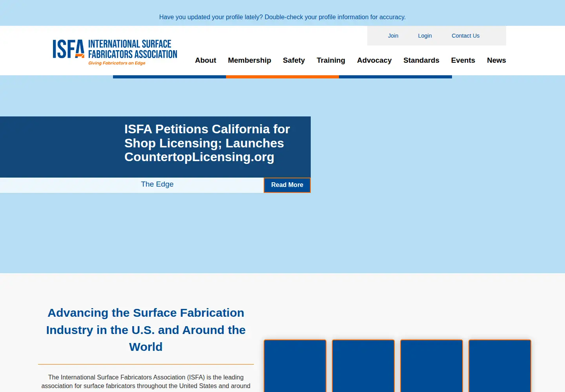Open the About menu
This screenshot has height=392, width=565.
206,60
